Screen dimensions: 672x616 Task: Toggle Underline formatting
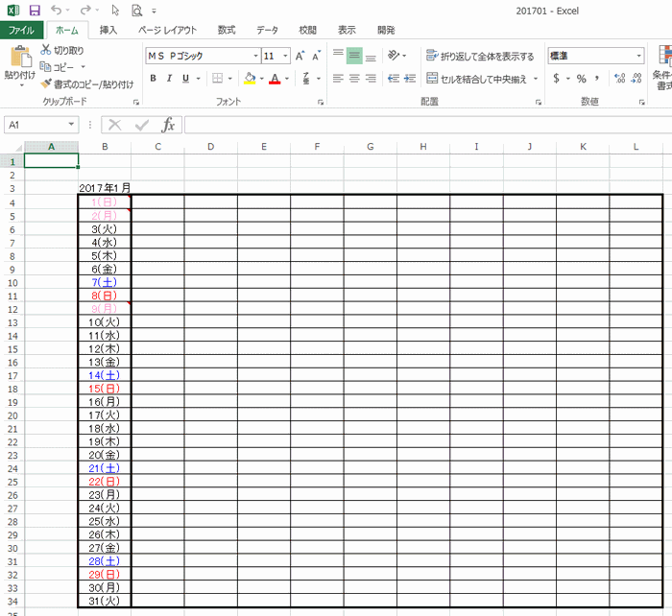point(185,78)
